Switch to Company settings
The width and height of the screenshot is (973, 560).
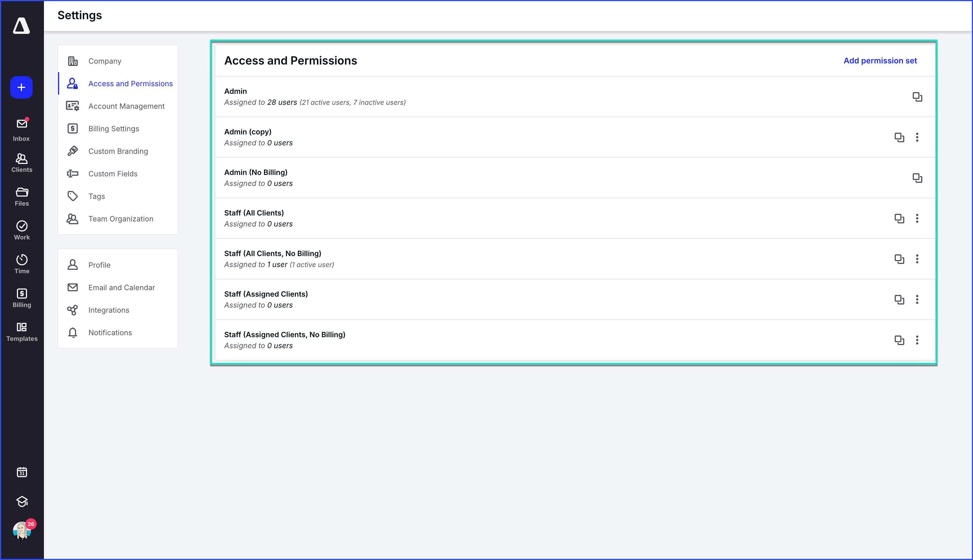coord(105,61)
